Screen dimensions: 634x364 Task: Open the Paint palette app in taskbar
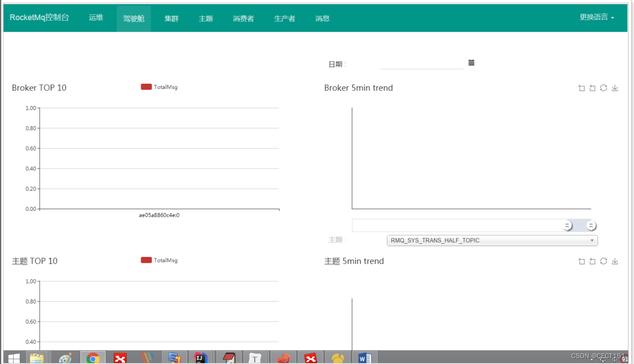coord(65,358)
